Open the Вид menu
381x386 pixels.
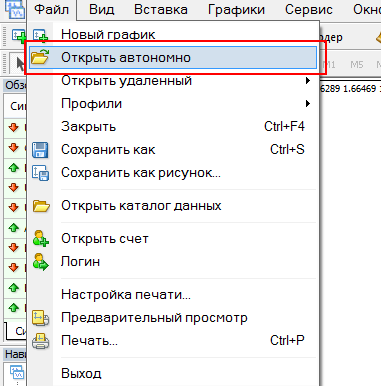(x=102, y=10)
